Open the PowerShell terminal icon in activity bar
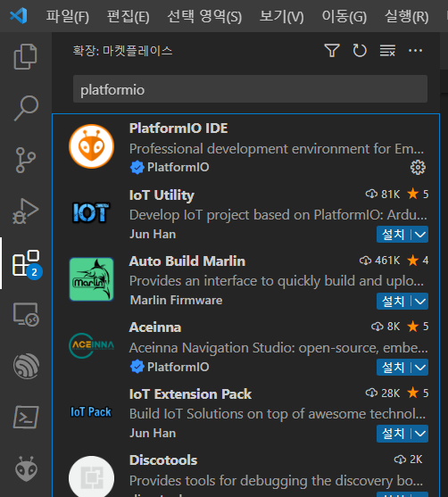448x497 pixels. pyautogui.click(x=26, y=417)
